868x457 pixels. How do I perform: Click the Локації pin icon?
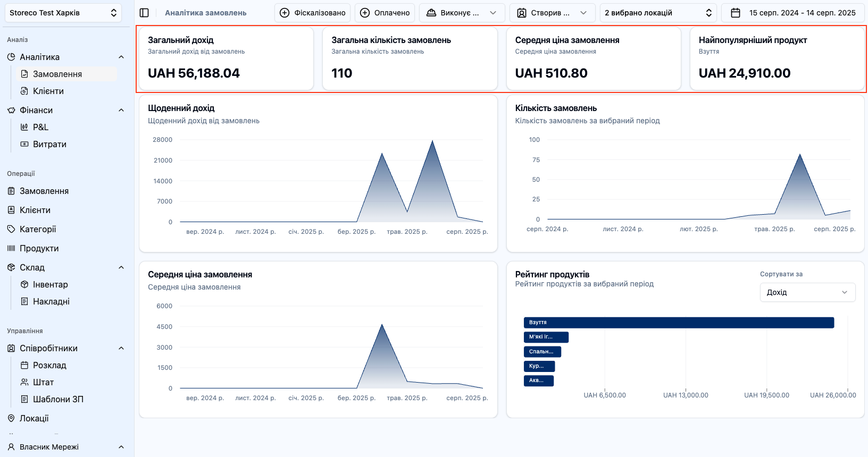[11, 418]
